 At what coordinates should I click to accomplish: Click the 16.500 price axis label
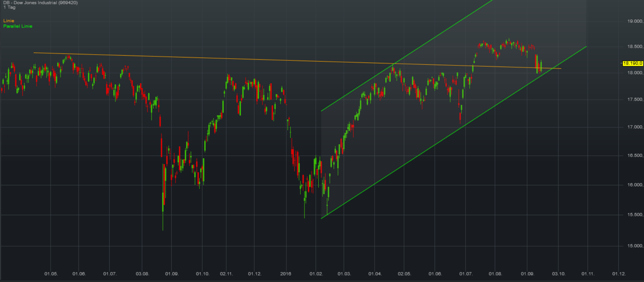click(635, 155)
